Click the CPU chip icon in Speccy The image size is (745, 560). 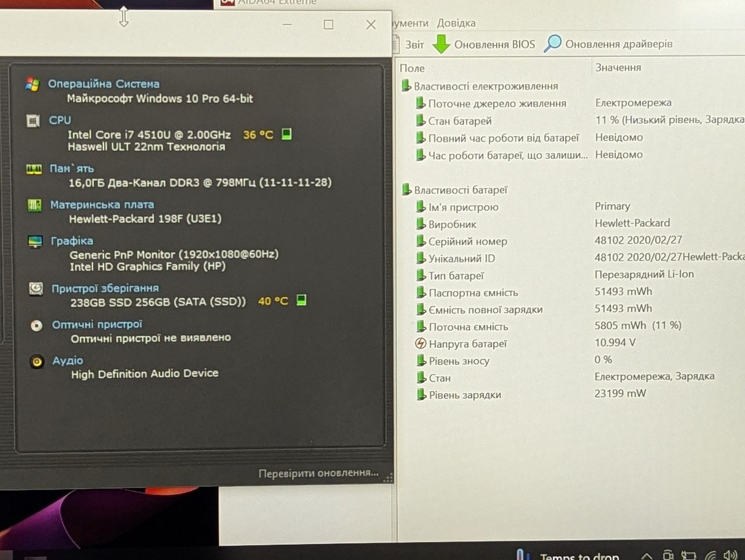(x=33, y=121)
